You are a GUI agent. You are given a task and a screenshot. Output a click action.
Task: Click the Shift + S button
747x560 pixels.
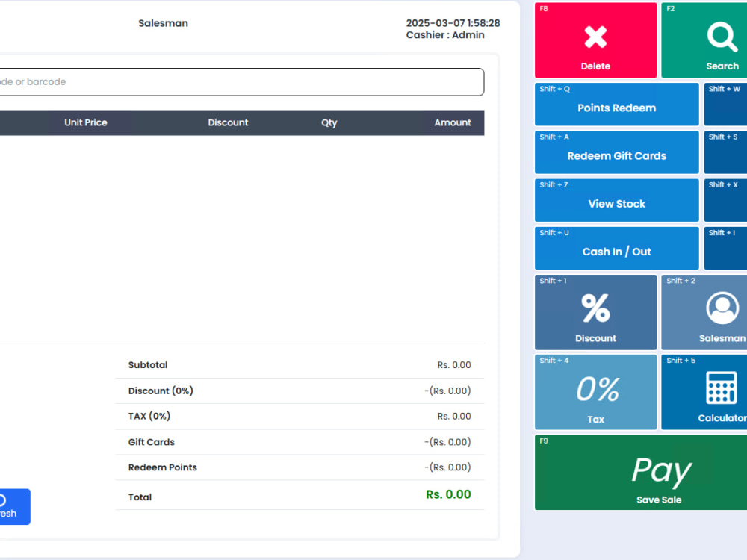click(x=725, y=152)
